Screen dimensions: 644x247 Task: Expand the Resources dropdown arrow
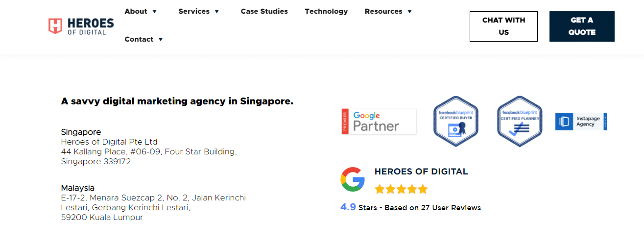tap(409, 12)
